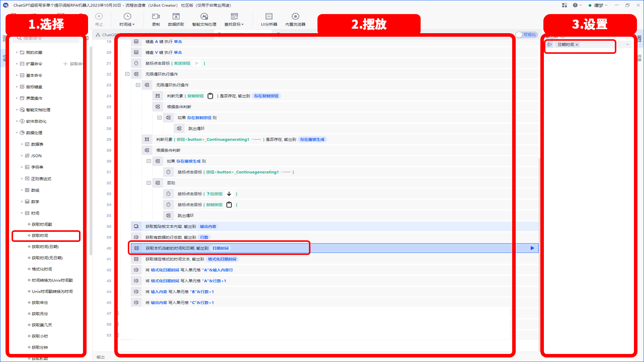The width and height of the screenshot is (644, 362).
Task: Collapse the 数据处理 category
Action: click(x=17, y=133)
